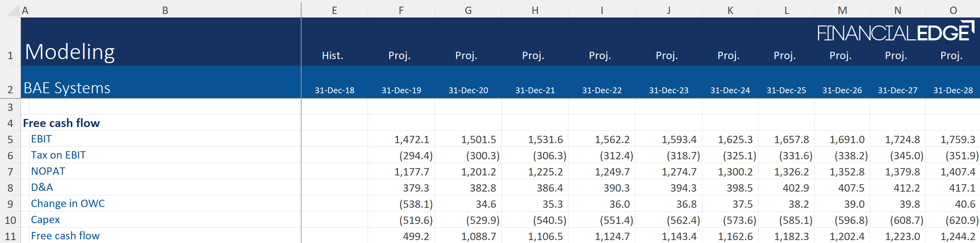Select the 'BAE Systems' title cell
This screenshot has width=980, height=243.
(67, 88)
